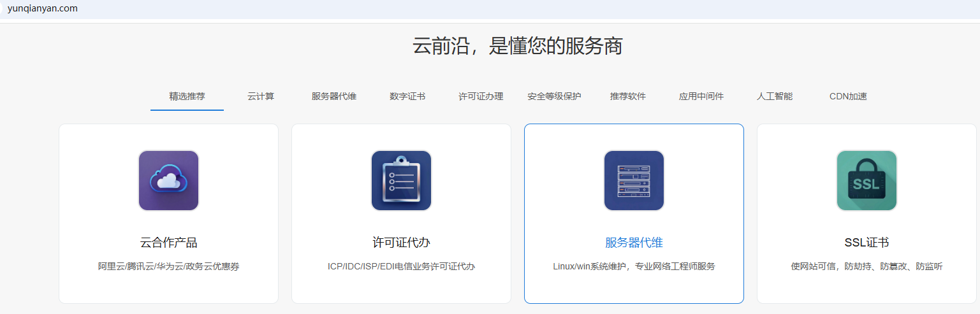Open the 人工智能 tab

(x=775, y=97)
